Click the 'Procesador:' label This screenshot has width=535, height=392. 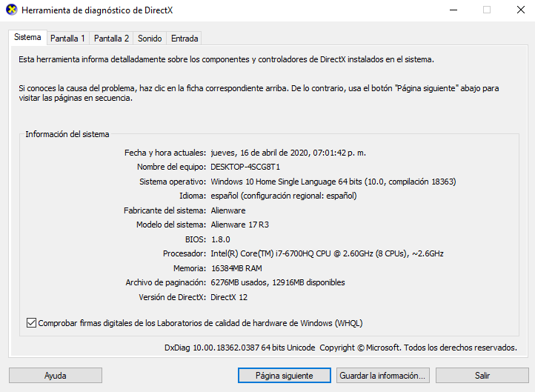click(185, 253)
